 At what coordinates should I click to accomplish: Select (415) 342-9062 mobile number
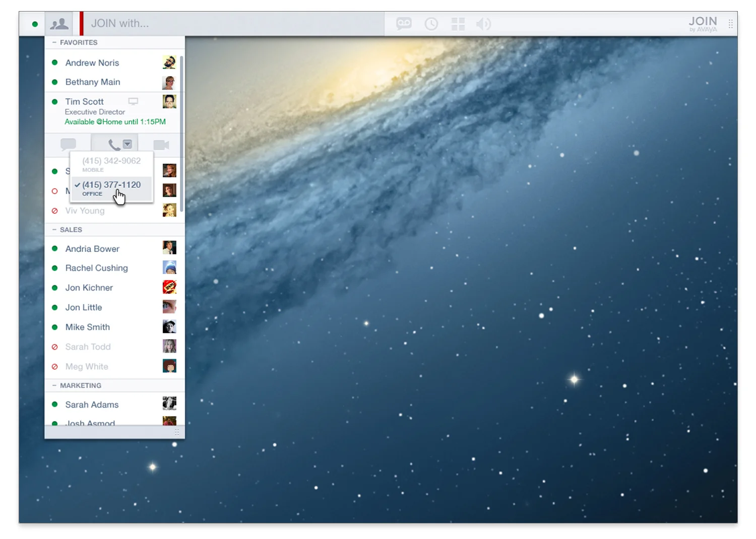click(111, 164)
